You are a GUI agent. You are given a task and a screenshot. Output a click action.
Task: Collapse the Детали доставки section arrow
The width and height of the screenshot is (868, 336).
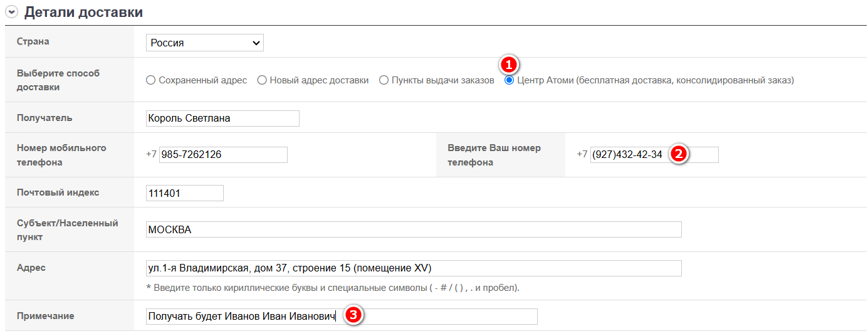point(11,13)
